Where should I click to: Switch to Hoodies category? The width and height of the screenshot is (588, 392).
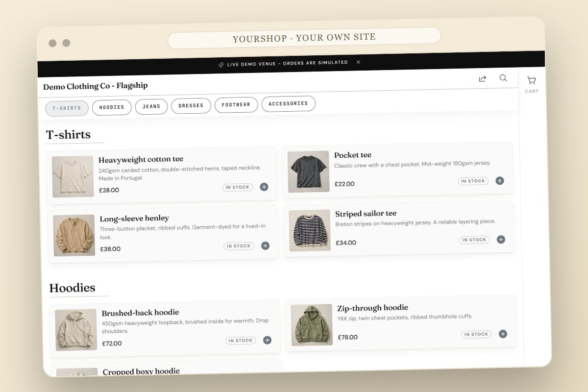point(112,107)
